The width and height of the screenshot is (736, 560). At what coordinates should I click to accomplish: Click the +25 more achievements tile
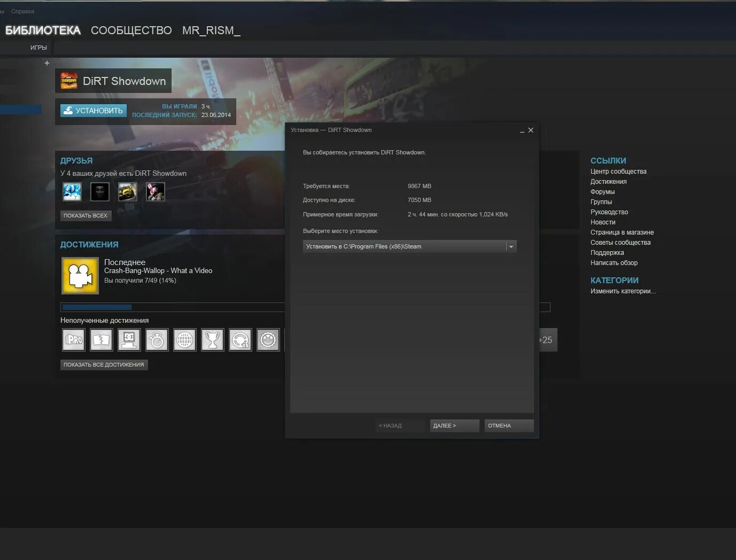[548, 340]
